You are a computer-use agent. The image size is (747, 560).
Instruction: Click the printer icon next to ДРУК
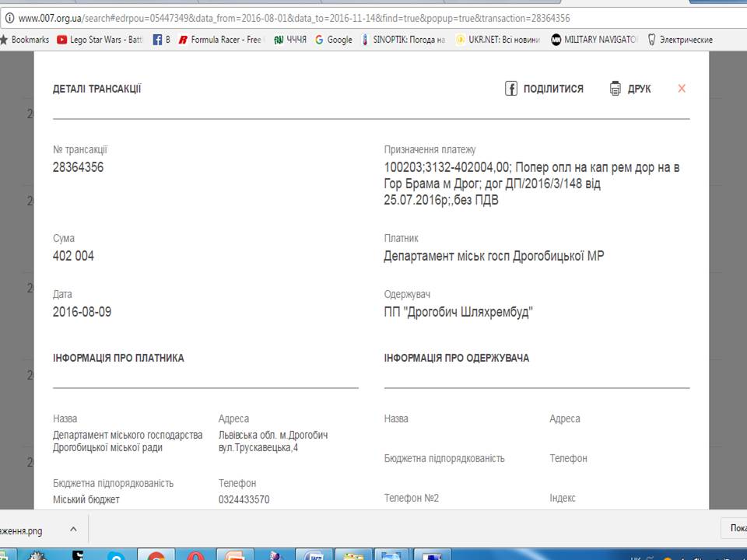615,89
